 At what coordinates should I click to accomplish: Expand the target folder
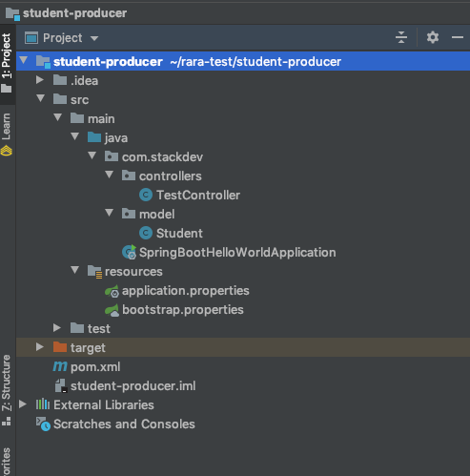[40, 347]
